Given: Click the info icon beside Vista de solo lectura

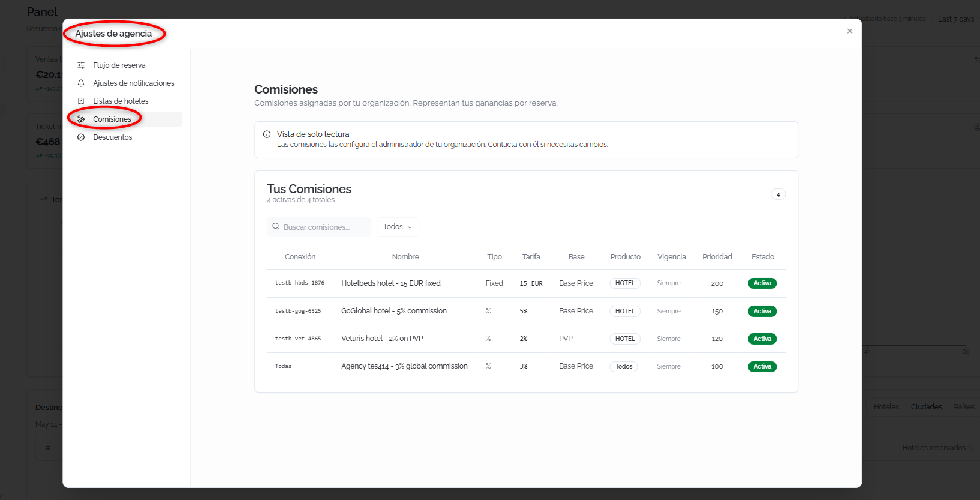Looking at the screenshot, I should (x=267, y=134).
